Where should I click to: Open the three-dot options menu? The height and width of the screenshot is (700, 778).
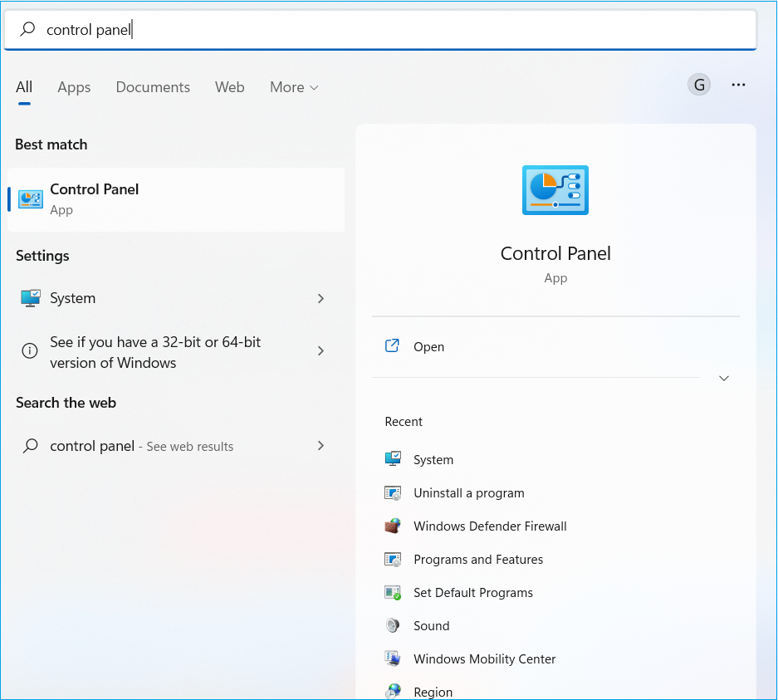(738, 85)
